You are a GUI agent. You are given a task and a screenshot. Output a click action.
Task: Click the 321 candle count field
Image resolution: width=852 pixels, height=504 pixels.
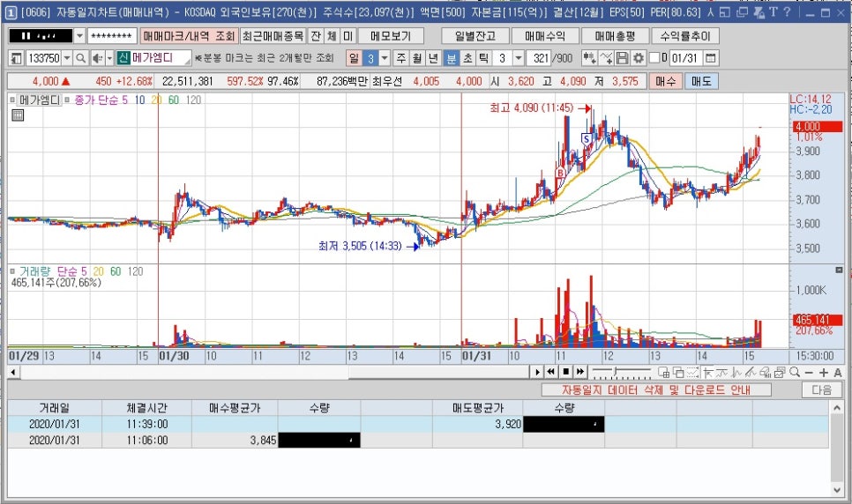pos(539,58)
